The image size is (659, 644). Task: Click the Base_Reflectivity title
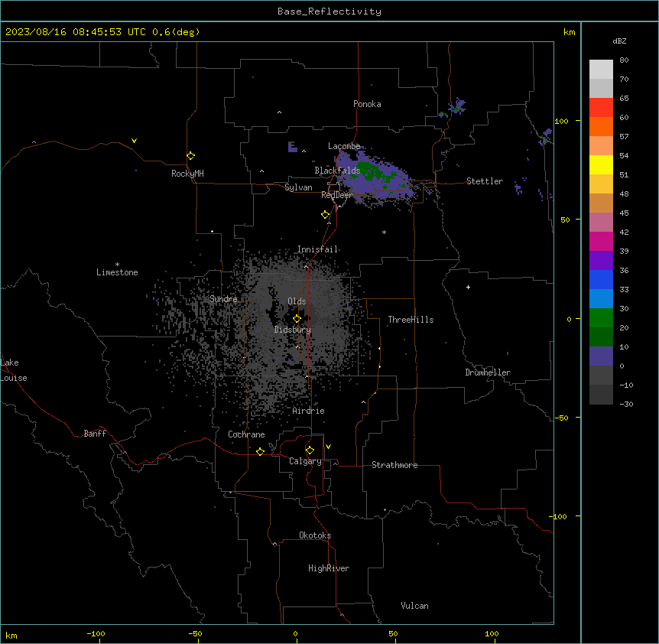(329, 11)
